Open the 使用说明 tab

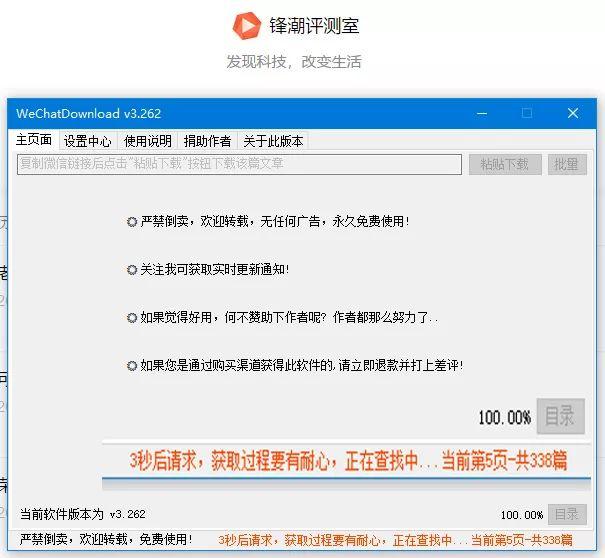coord(148,141)
